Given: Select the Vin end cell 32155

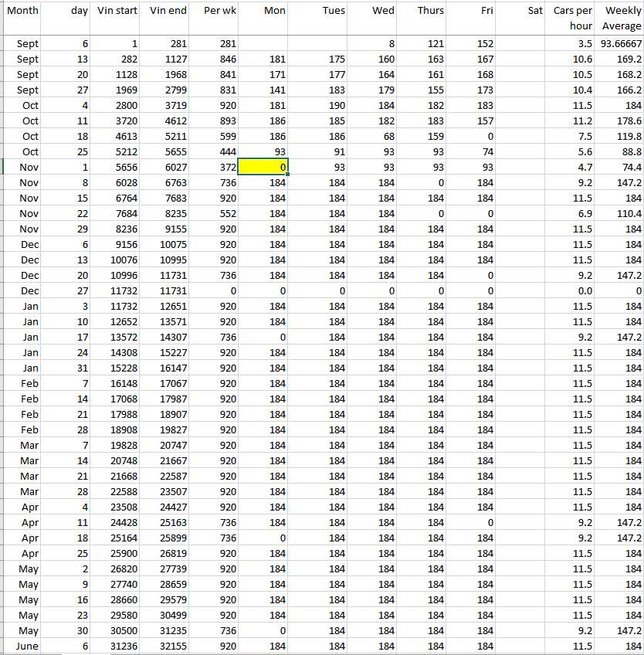Looking at the screenshot, I should tap(167, 647).
